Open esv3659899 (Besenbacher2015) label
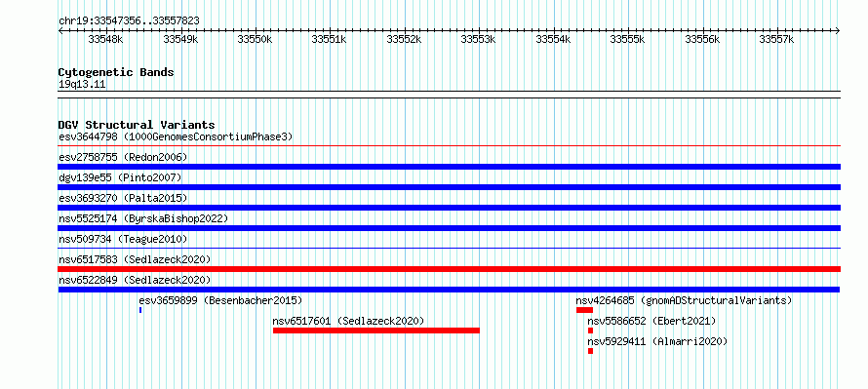Image resolution: width=868 pixels, height=389 pixels. point(220,300)
